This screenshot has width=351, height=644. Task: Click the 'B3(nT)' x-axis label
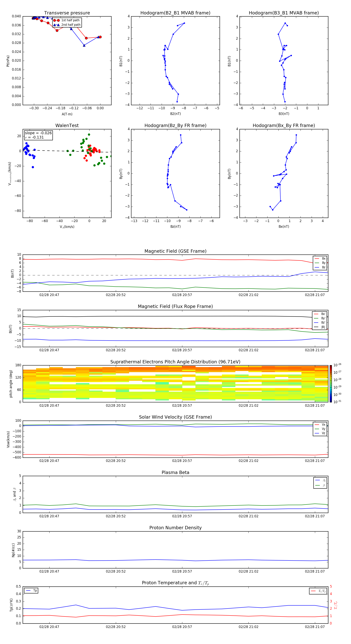pos(284,114)
